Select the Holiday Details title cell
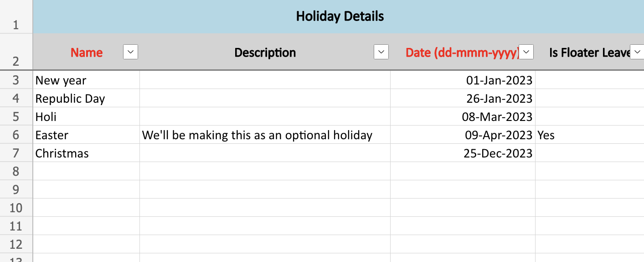 point(340,17)
